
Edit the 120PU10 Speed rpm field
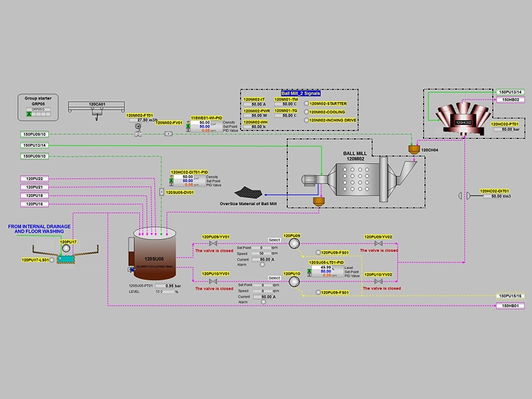263,291
